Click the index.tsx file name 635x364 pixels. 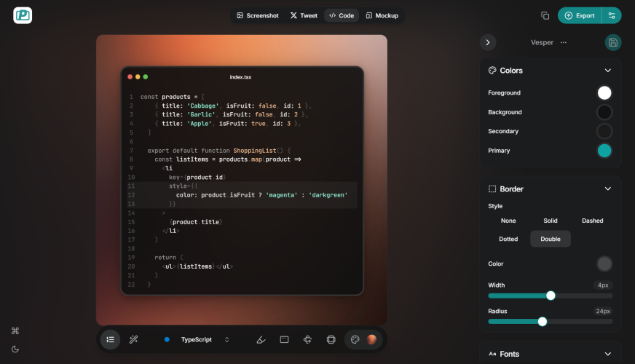coord(240,77)
